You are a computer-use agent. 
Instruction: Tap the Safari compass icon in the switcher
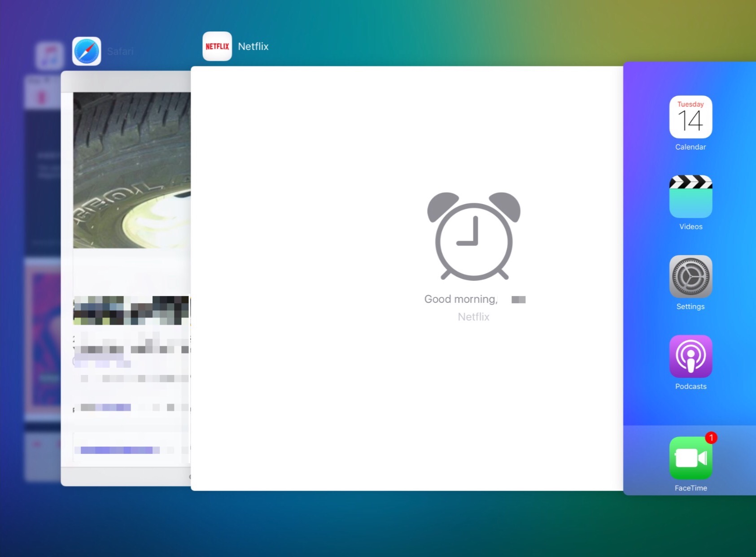(x=87, y=51)
